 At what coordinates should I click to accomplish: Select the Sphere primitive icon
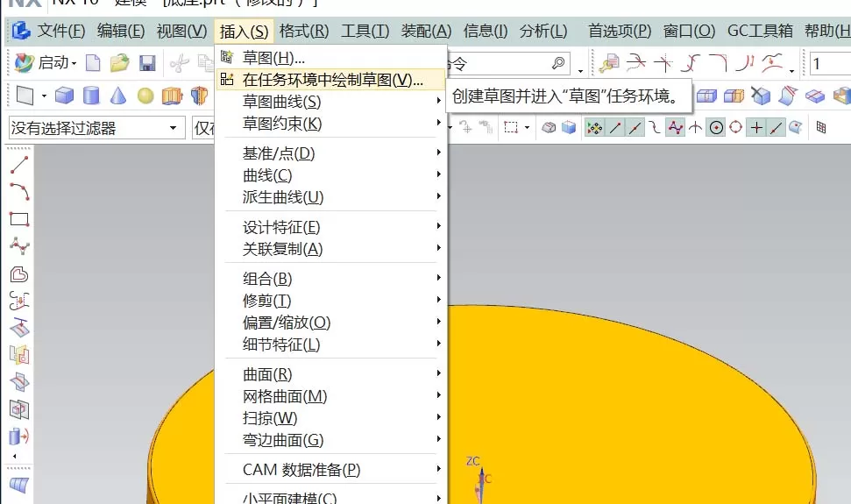pyautogui.click(x=145, y=96)
